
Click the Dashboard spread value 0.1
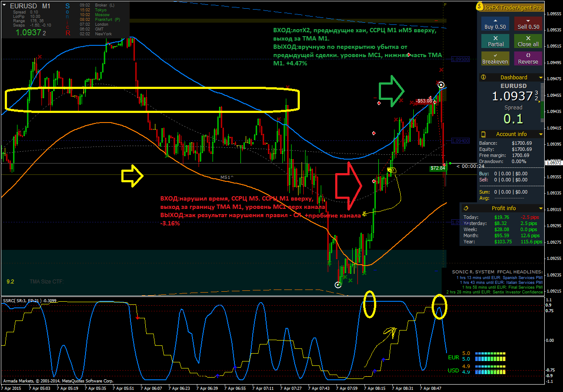(x=513, y=118)
